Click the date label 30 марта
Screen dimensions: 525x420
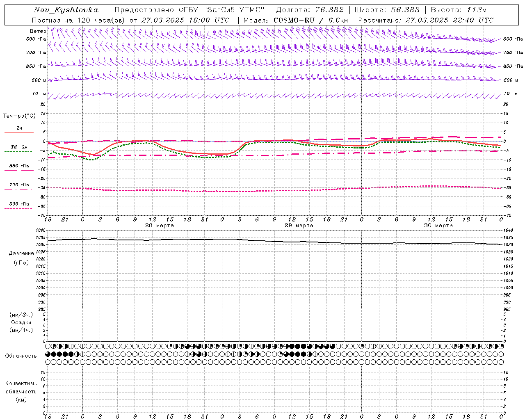438,226
